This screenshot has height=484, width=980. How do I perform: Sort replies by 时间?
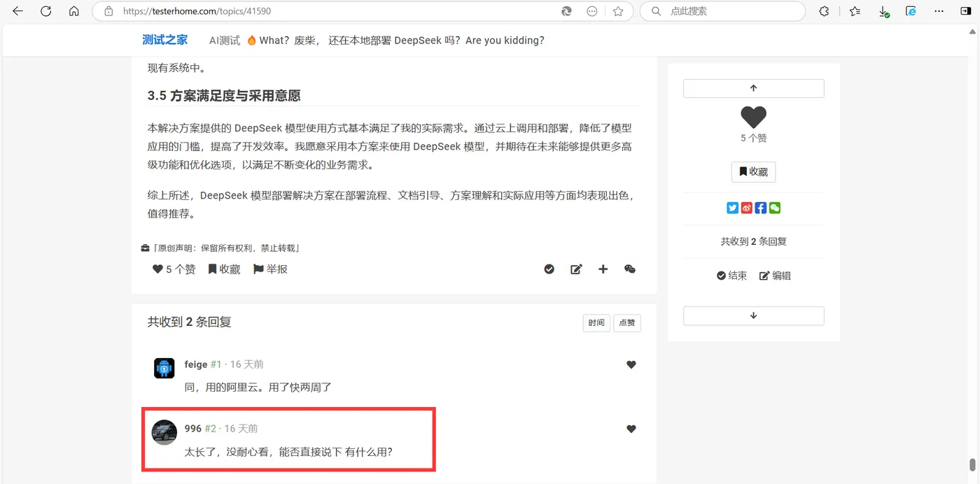tap(596, 323)
